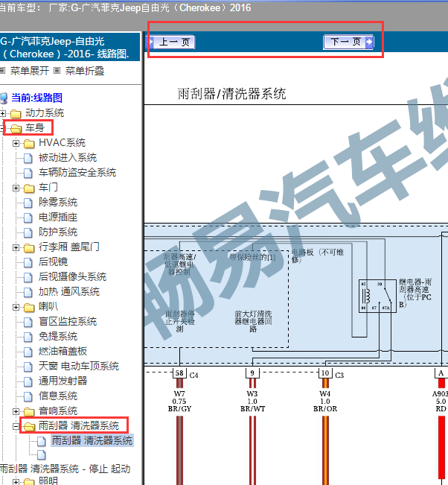Click the 雨刮器 清洗器系统 open folder icon
448x485 pixels.
click(x=29, y=427)
